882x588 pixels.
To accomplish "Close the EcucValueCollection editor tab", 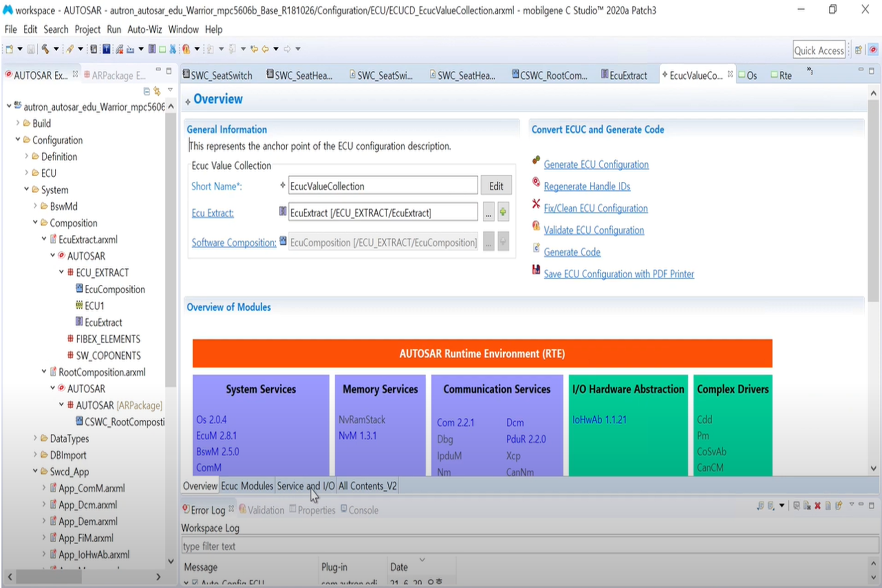I will [x=730, y=74].
